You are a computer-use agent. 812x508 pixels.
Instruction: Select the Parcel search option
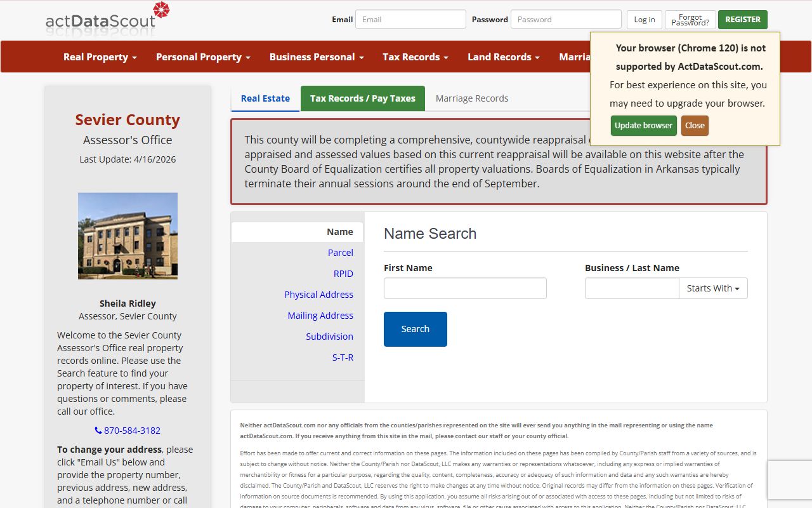[x=341, y=253]
